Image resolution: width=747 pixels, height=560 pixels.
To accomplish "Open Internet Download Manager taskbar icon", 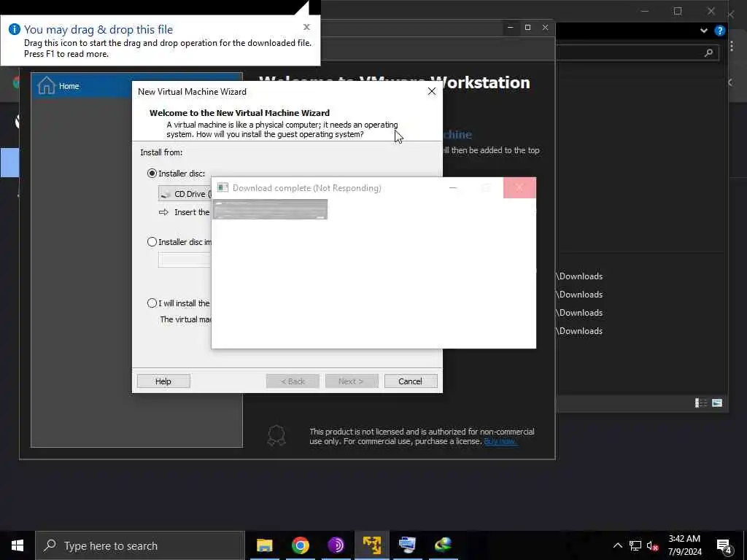I will pos(443,545).
